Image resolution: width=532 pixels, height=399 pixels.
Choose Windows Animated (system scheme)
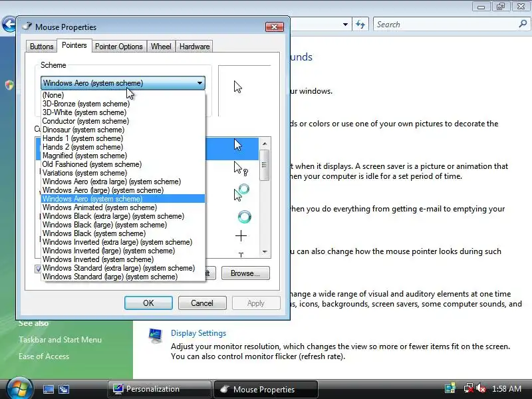click(123, 207)
